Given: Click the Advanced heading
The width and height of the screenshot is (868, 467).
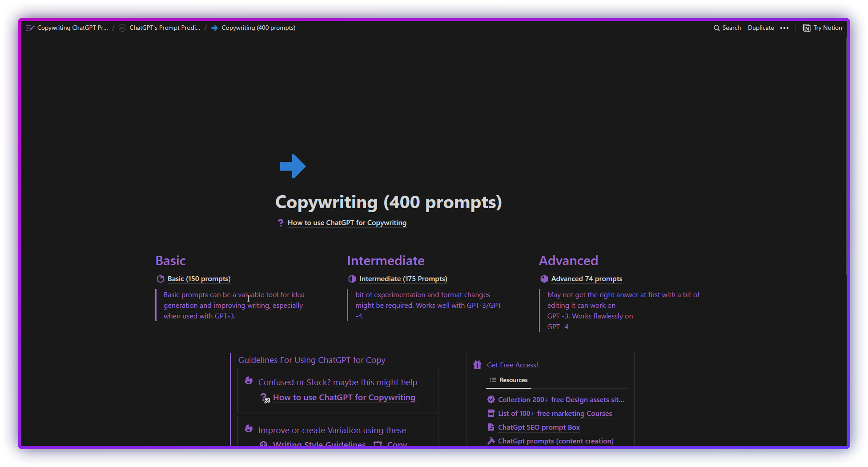Looking at the screenshot, I should point(568,261).
